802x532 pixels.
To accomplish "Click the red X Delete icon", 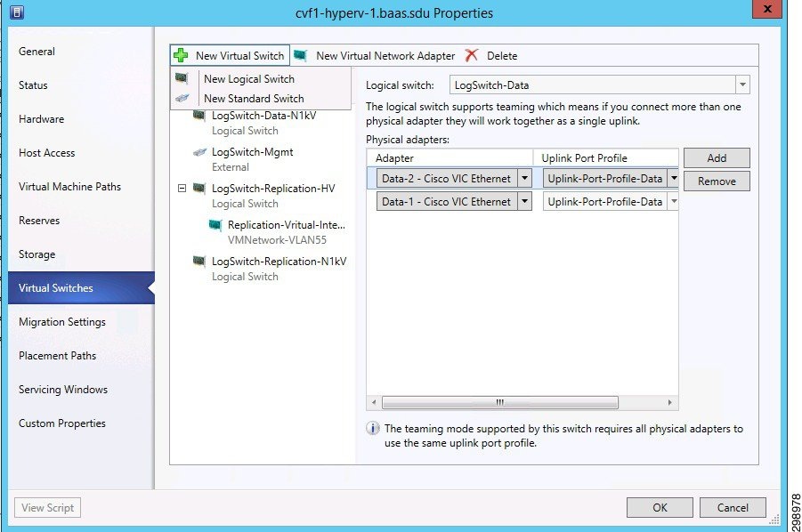I will [x=472, y=55].
